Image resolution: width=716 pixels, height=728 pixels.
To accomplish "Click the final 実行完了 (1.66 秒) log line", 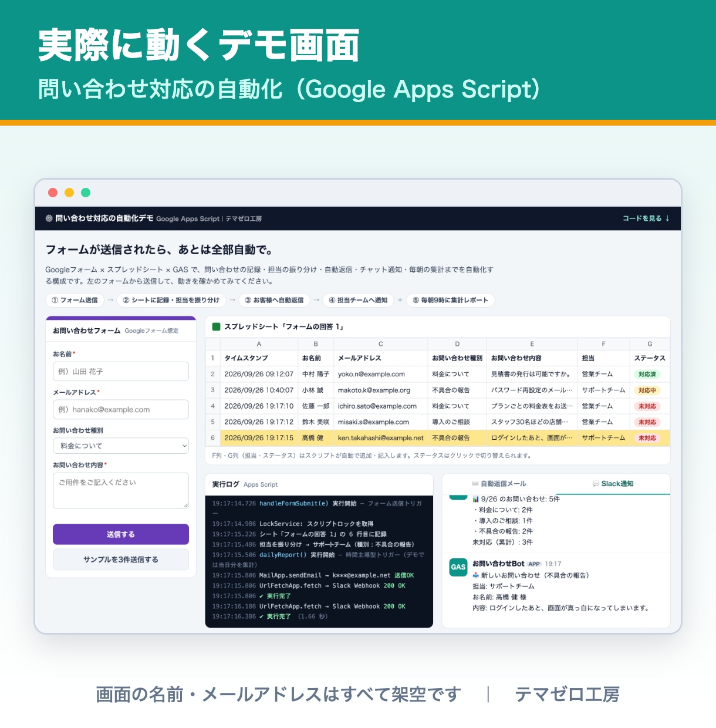I will pyautogui.click(x=270, y=616).
